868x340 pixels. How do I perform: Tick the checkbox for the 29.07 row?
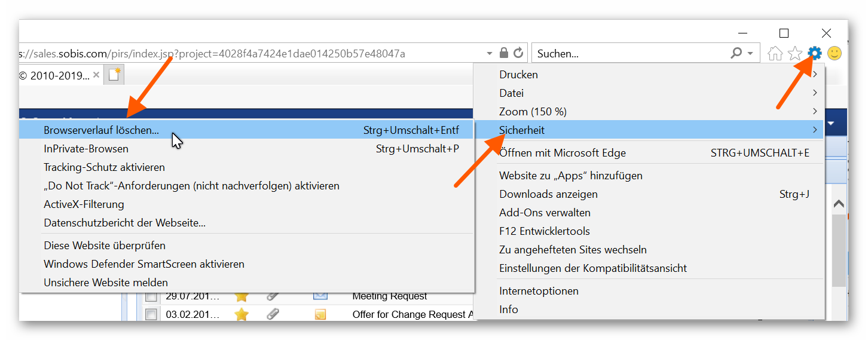151,296
